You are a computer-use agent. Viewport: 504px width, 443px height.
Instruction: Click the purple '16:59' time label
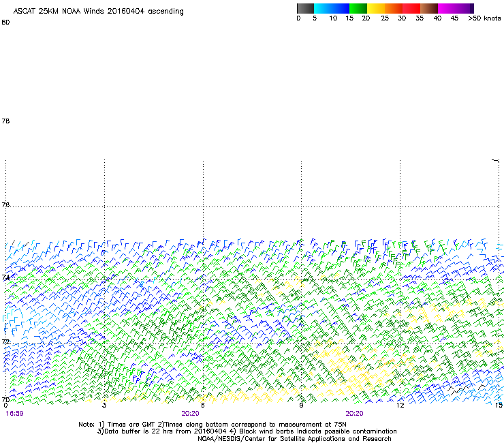[15, 414]
